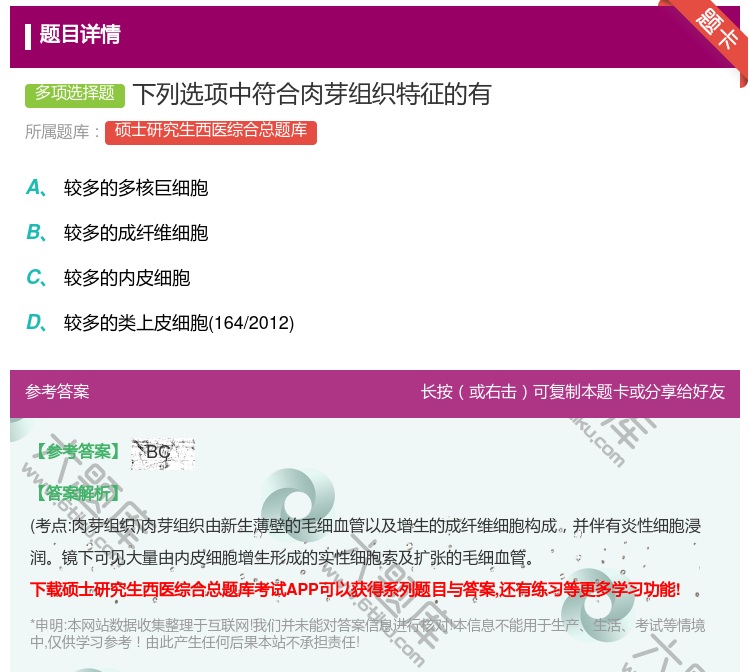Click the 题卡 corner ribbon
This screenshot has width=750, height=672.
click(717, 31)
